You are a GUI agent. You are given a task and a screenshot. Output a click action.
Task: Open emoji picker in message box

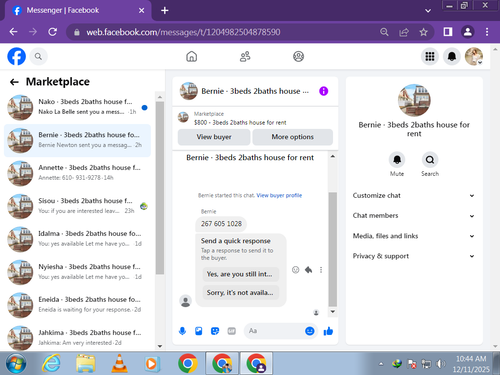point(310,331)
